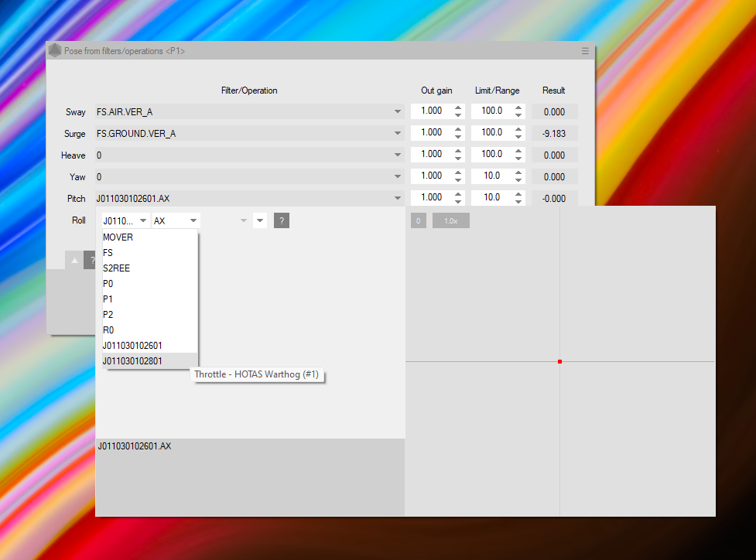Increase Sway out gain with the up arrow

(458, 108)
